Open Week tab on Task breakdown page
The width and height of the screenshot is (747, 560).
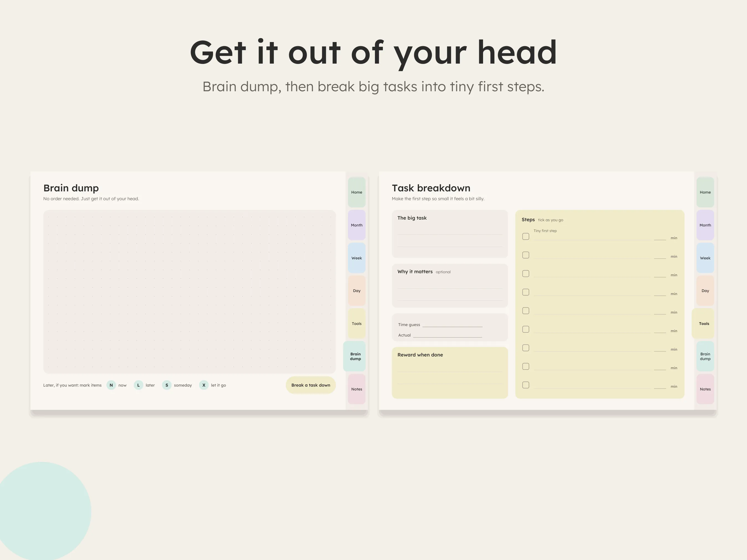point(705,258)
